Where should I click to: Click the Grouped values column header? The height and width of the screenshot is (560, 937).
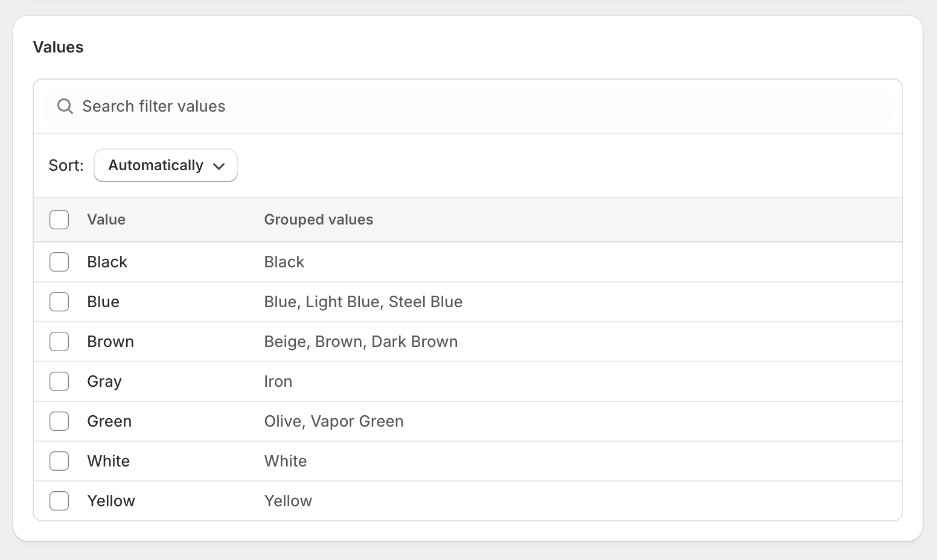tap(319, 220)
